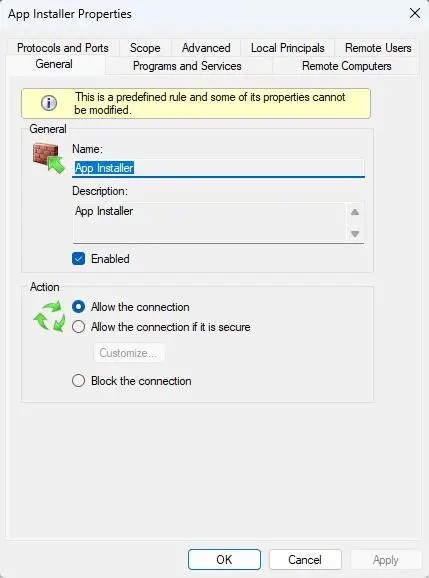429x578 pixels.
Task: Click inside the Name text field
Action: click(218, 168)
